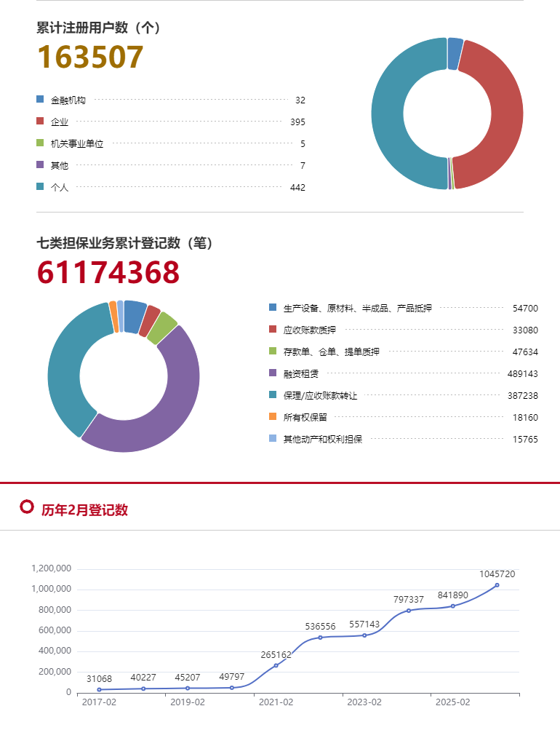Toggle the 生产设备、原材料 抵押 legend item
Viewport: 560px width, 730px height.
pyautogui.click(x=357, y=309)
